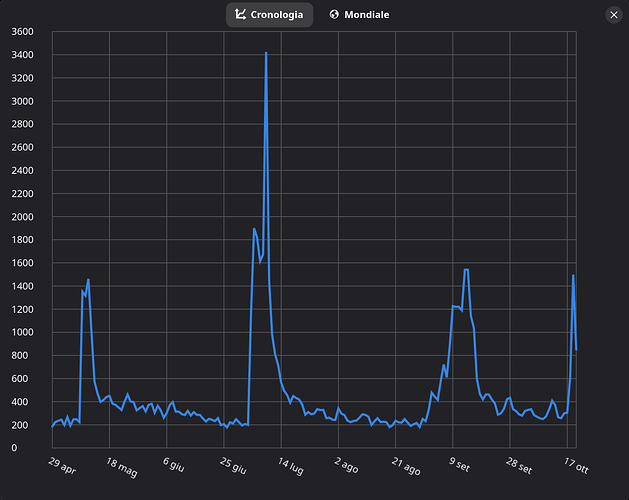The width and height of the screenshot is (629, 500).
Task: Click the globe icon beside Mondiale
Action: [334, 15]
